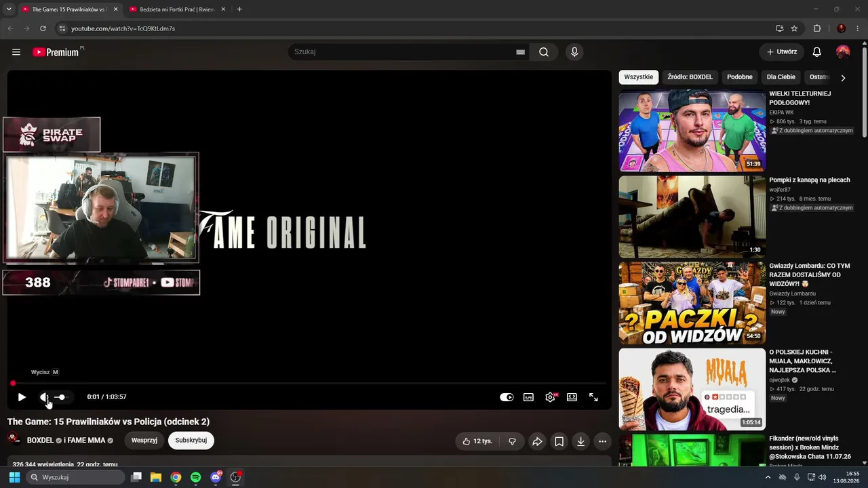Open the BOXDEL channel link
868x488 pixels.
pyautogui.click(x=41, y=441)
